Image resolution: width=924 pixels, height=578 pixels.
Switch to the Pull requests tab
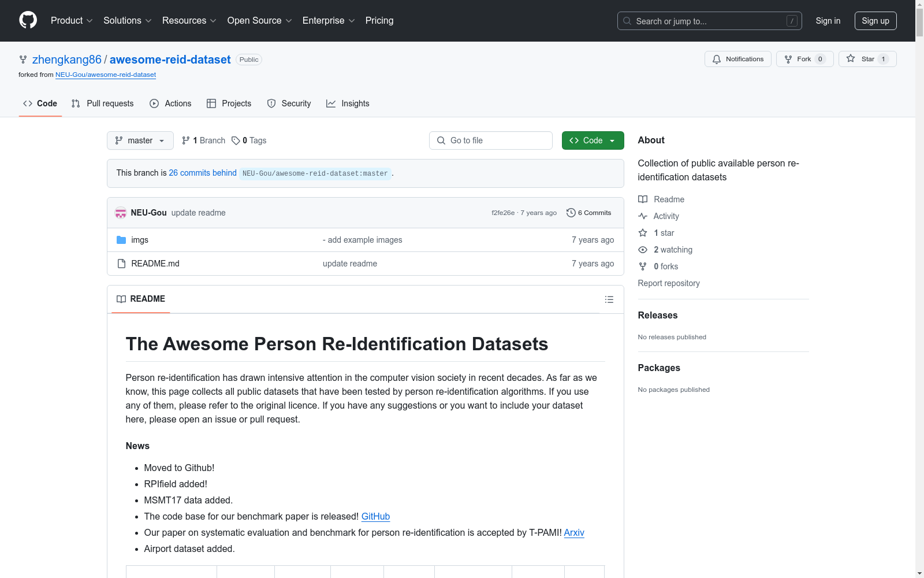pos(103,103)
